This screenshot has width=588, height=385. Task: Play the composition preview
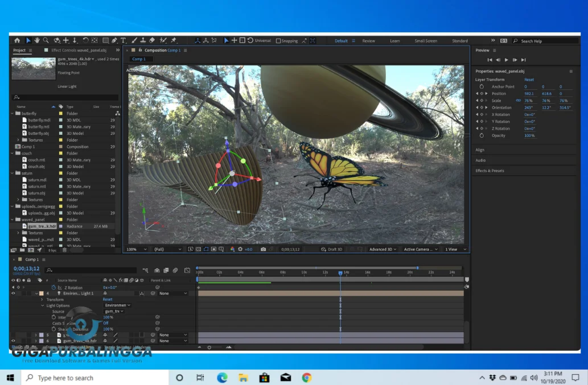tap(506, 60)
